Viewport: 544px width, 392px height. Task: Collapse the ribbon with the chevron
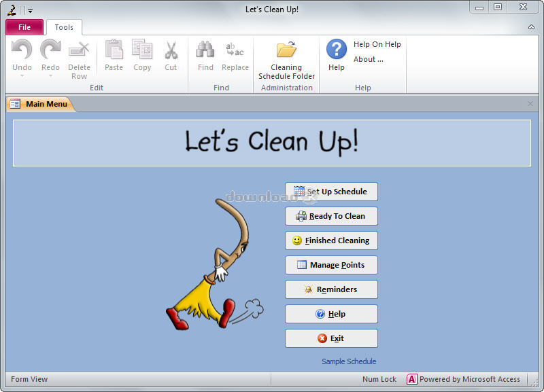531,27
